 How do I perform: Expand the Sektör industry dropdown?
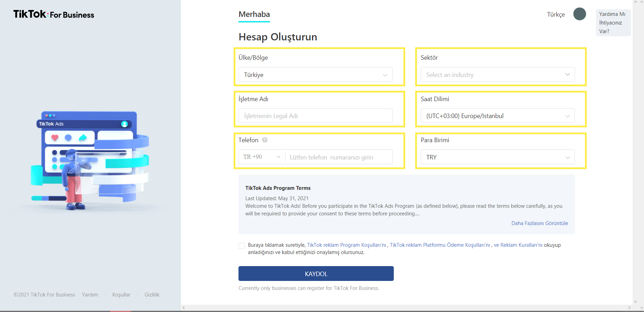point(498,75)
